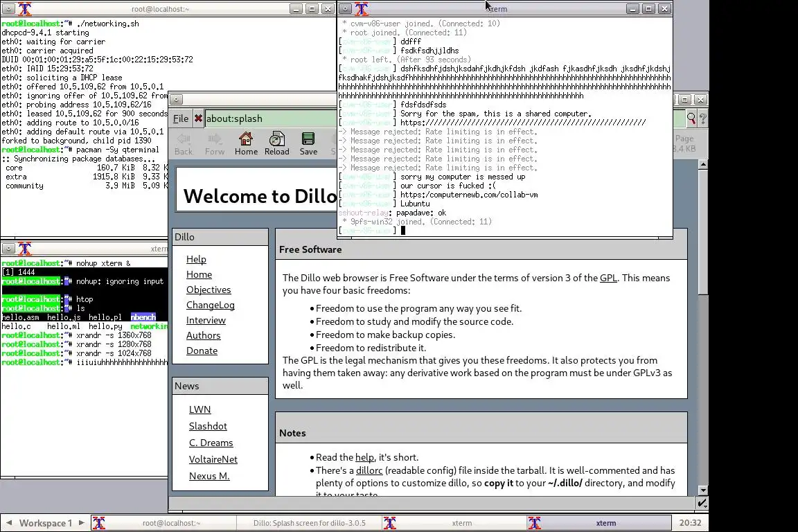Screen dimensions: 798x532
Task: Open the Nexus M. news link
Action: 209,476
